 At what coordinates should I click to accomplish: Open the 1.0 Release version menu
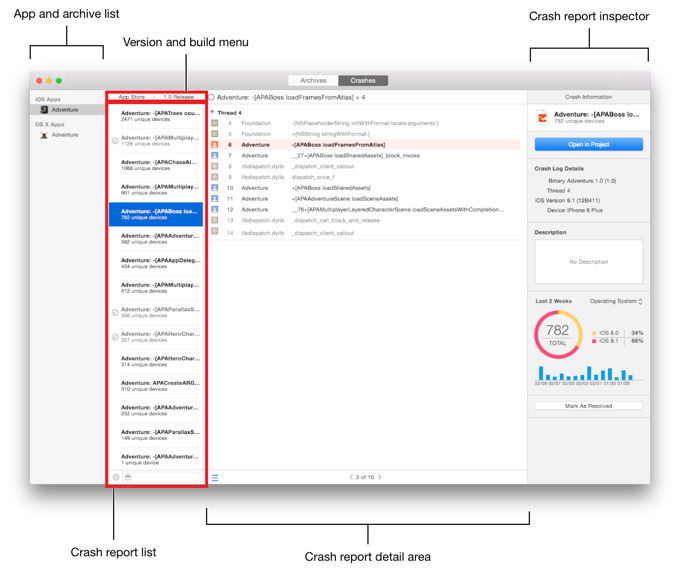(x=179, y=97)
